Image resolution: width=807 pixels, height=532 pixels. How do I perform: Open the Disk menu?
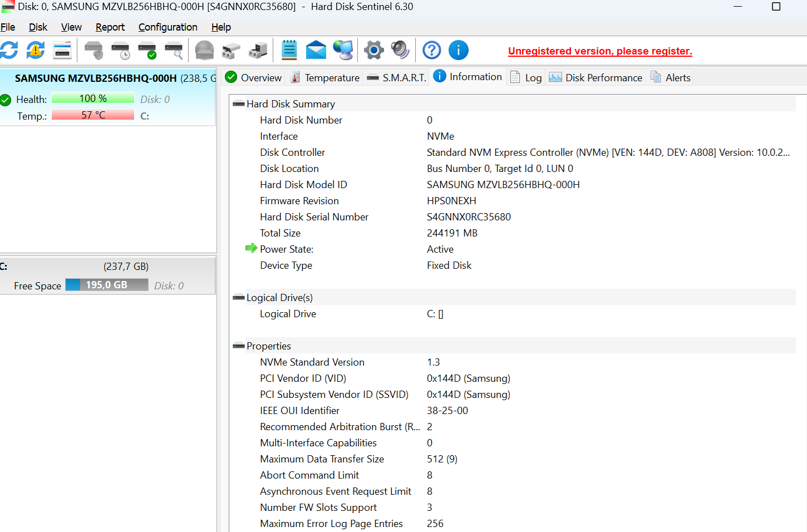(x=38, y=27)
